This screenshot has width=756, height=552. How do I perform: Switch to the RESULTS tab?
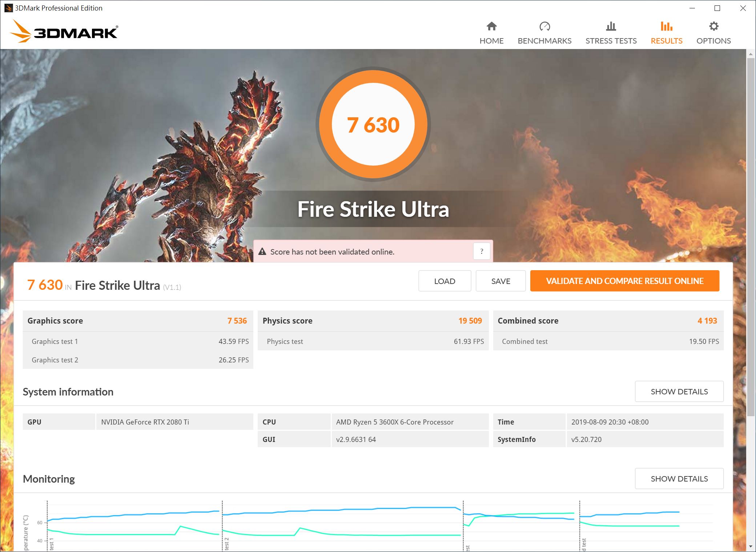click(x=666, y=41)
